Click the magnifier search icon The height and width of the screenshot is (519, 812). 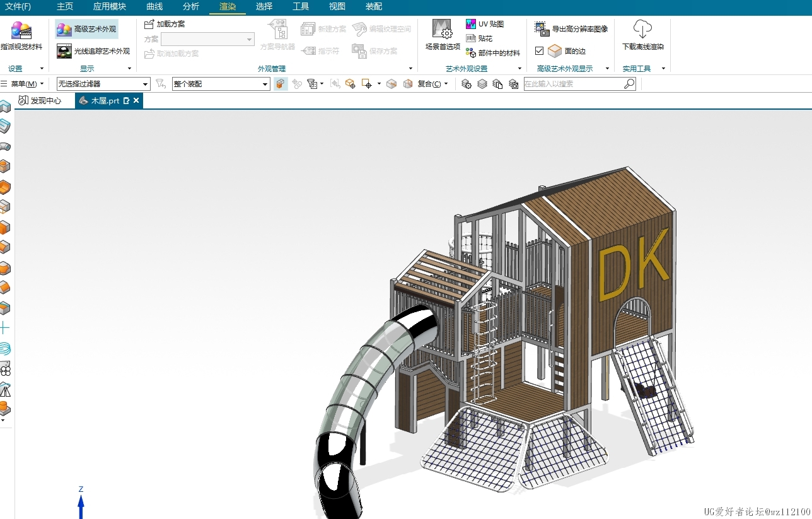tap(629, 84)
